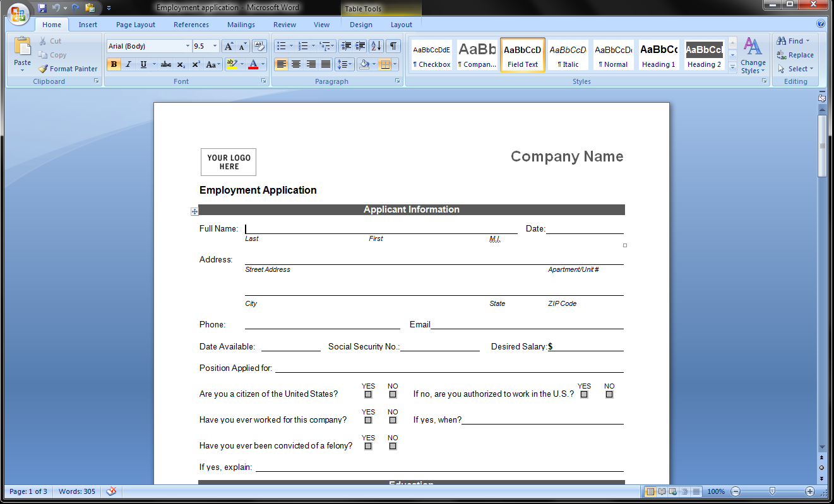Apply the Normal style

(x=613, y=55)
